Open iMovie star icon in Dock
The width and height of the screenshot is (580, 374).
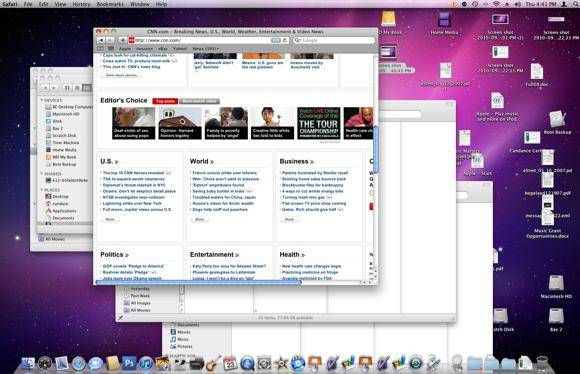coord(281,363)
